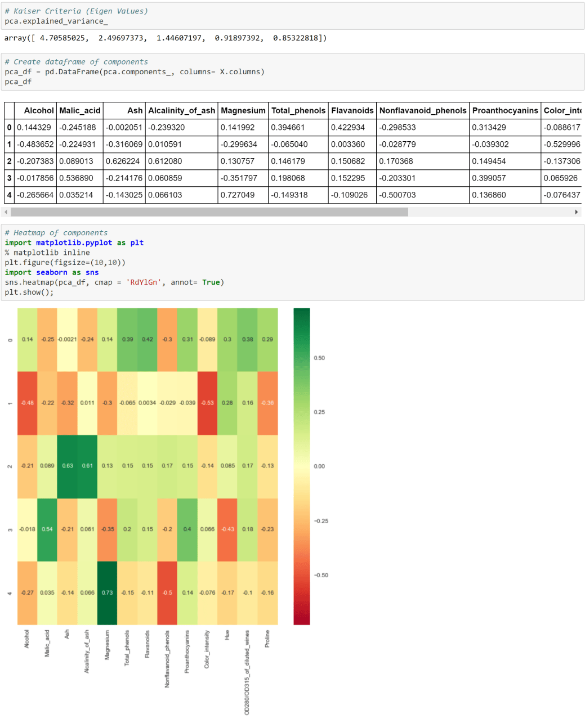Focus the pca_df DataFrame creation code cell
This screenshot has height=728, width=585.
pos(293,72)
